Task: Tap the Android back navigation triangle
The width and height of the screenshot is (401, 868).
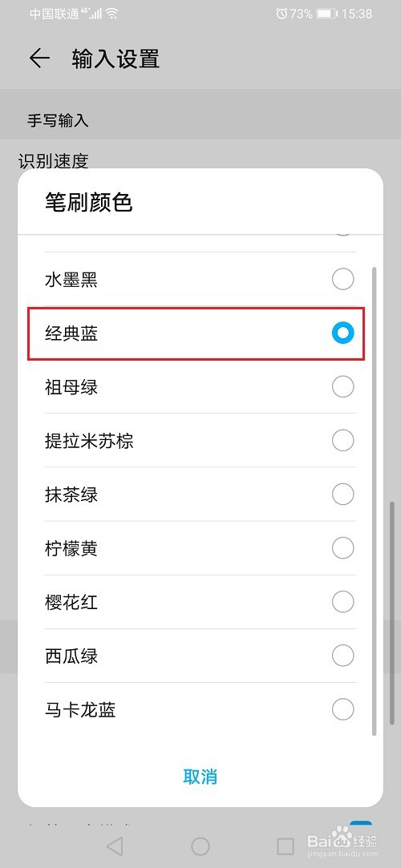Action: coord(115,846)
